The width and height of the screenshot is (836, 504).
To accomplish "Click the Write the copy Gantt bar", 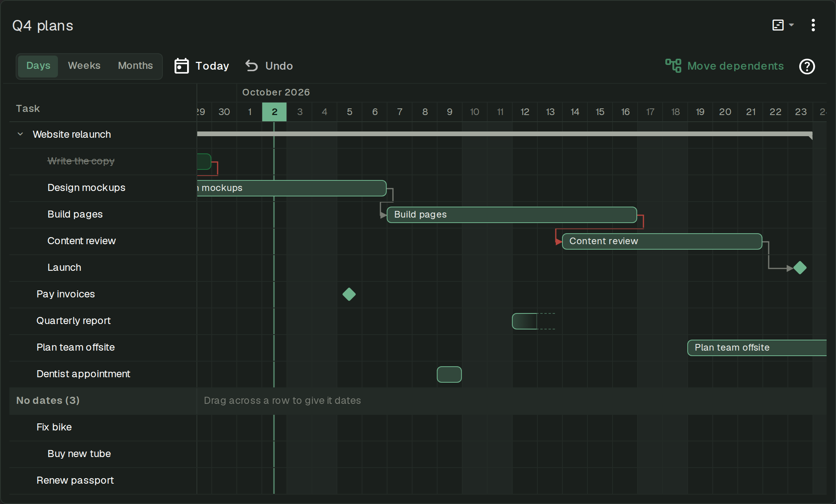I will [x=204, y=162].
